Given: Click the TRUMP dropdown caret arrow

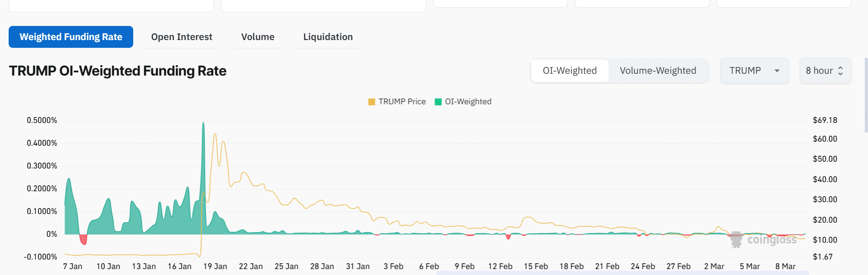Looking at the screenshot, I should [x=777, y=71].
